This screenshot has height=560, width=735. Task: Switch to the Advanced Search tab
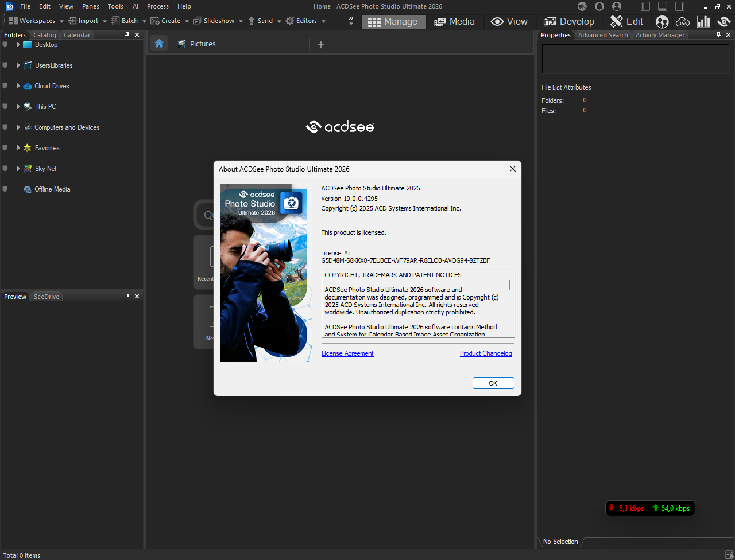(x=603, y=35)
